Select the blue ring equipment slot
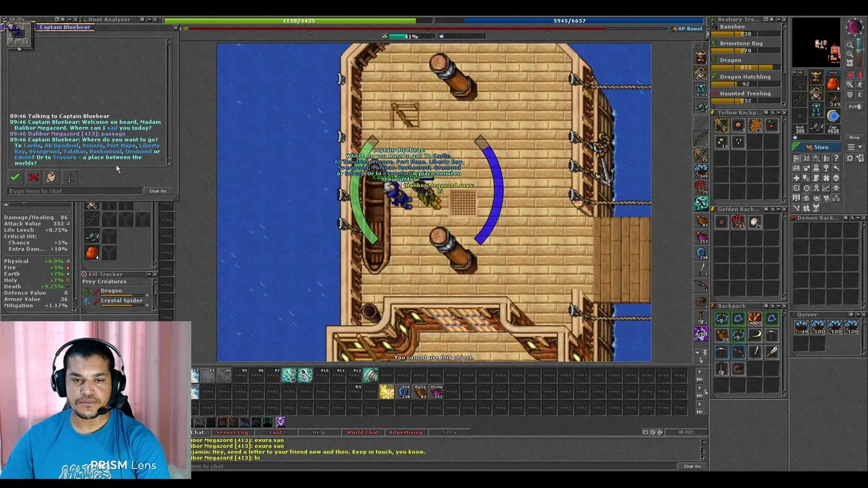 pos(833,116)
